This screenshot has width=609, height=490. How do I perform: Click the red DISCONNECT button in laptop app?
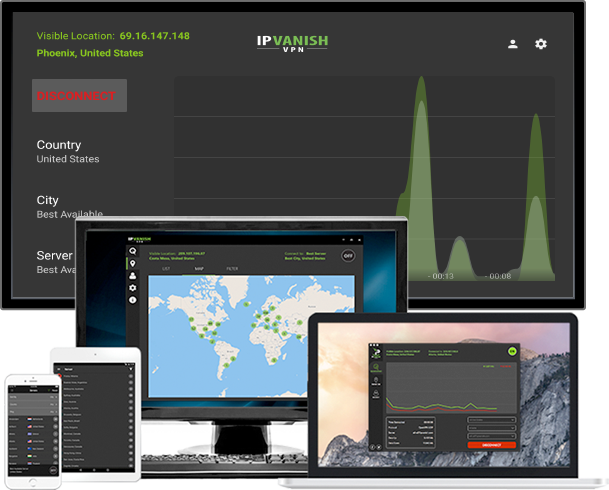pos(492,445)
